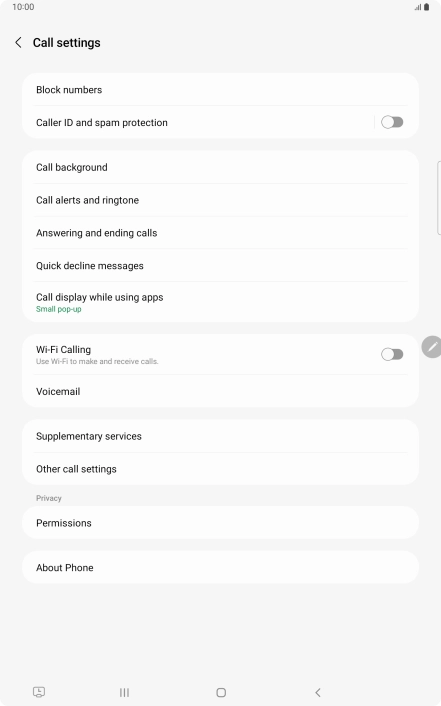Open Other call settings
This screenshot has width=441, height=706.
coord(220,469)
